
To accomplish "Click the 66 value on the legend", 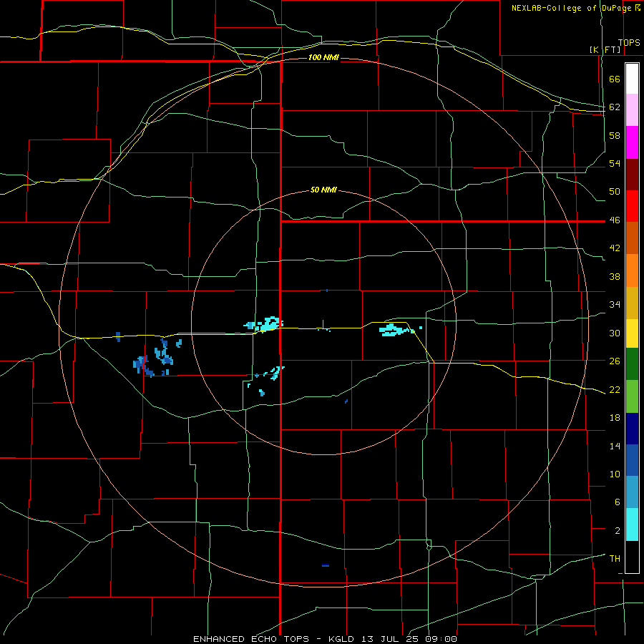I will click(x=615, y=79).
